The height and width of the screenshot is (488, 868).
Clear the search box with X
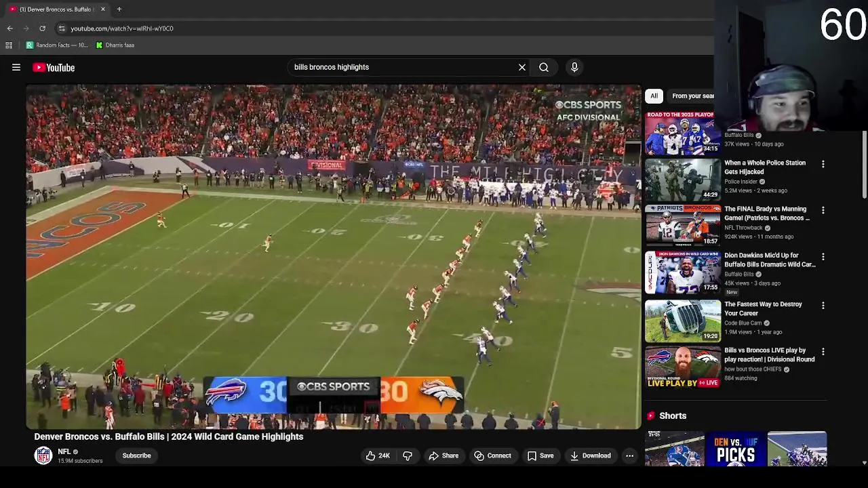[522, 67]
